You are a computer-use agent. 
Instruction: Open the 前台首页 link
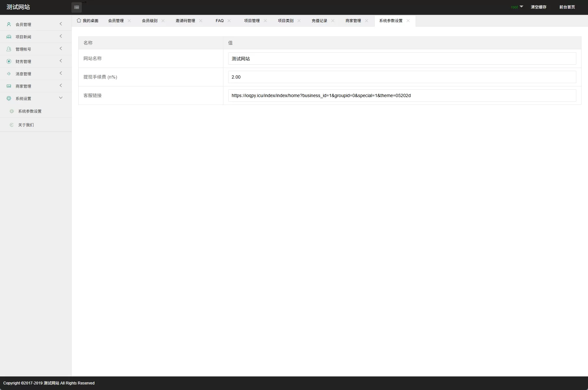coord(567,7)
